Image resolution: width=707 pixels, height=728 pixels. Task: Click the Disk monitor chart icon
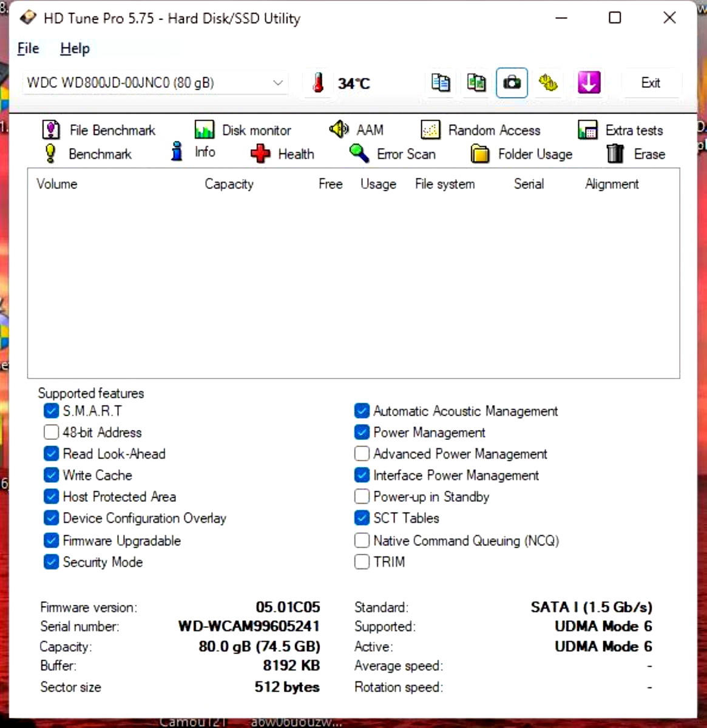click(205, 130)
